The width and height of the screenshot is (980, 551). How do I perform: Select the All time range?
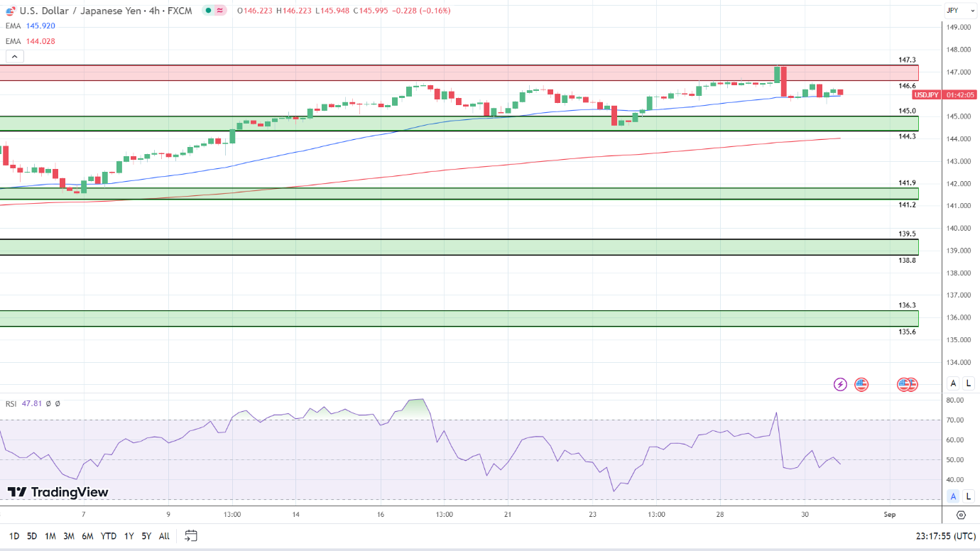(164, 536)
